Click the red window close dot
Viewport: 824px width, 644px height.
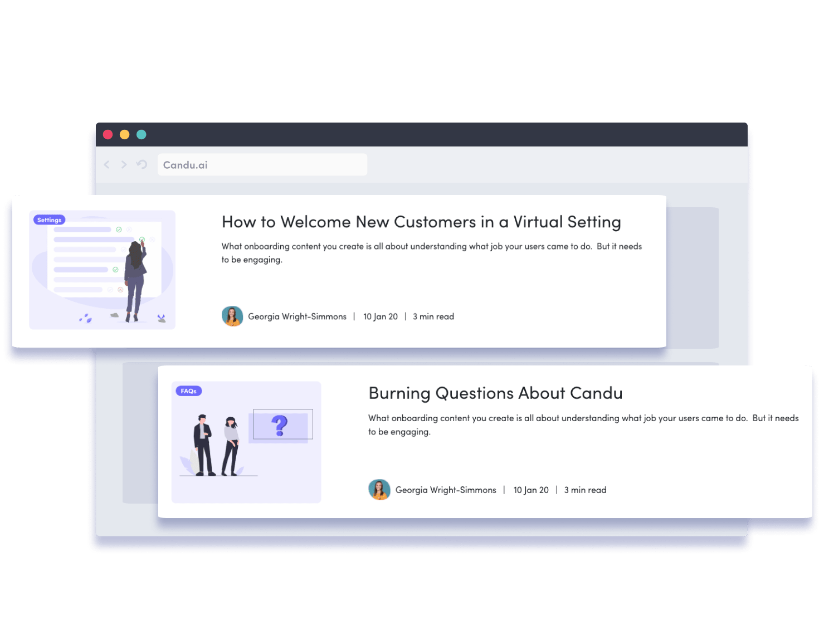[108, 134]
